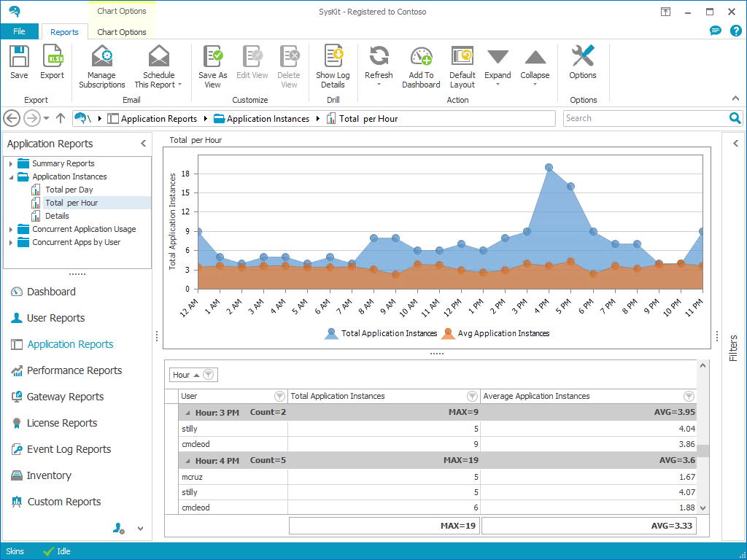Open Show Log Details drill
The height and width of the screenshot is (560, 747).
point(333,57)
